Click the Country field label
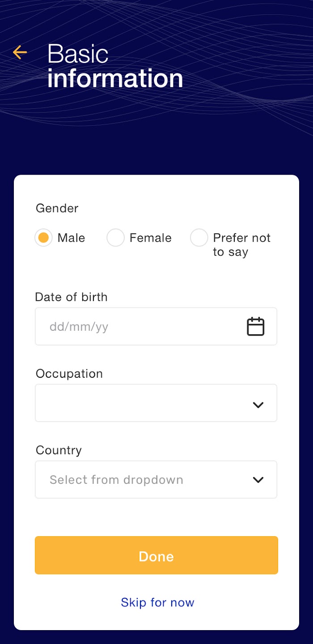 59,450
